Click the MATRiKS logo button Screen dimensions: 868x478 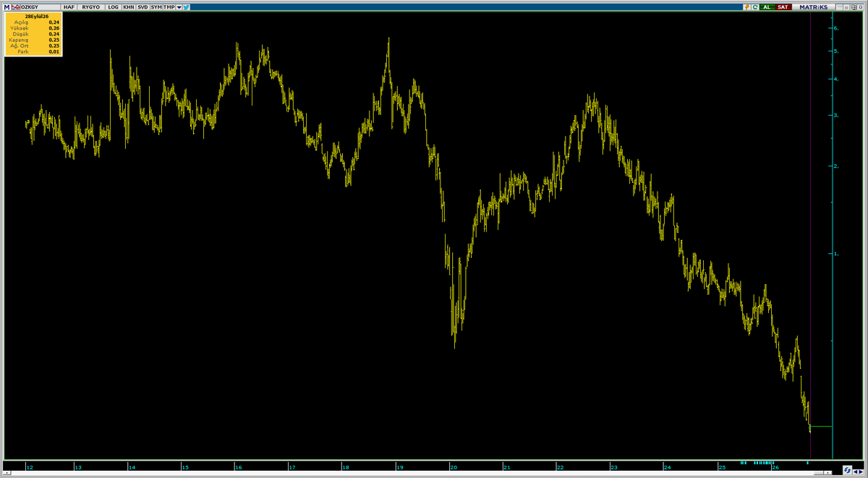[x=813, y=7]
